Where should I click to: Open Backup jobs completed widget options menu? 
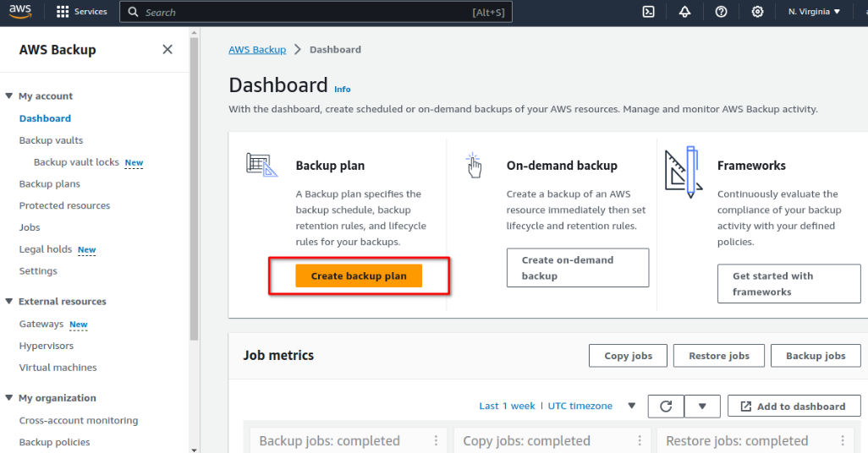click(437, 440)
